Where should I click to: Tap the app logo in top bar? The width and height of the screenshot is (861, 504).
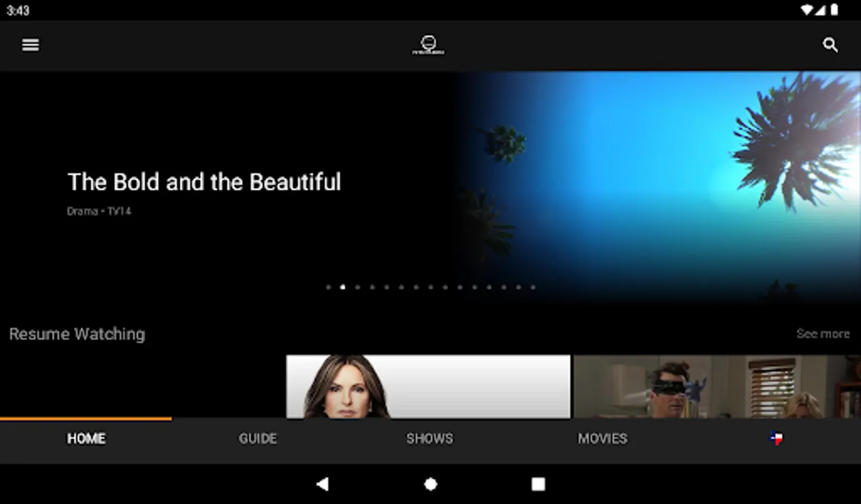[x=428, y=45]
